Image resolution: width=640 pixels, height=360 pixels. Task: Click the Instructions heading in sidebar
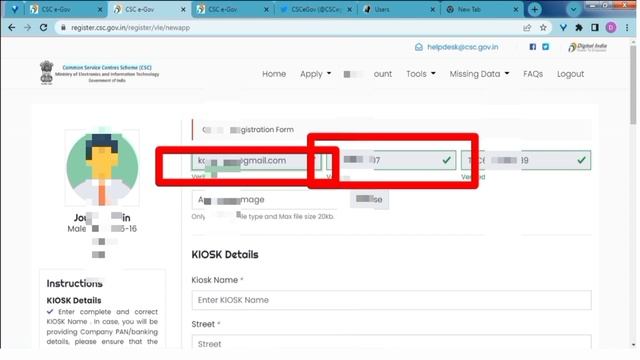click(x=74, y=283)
